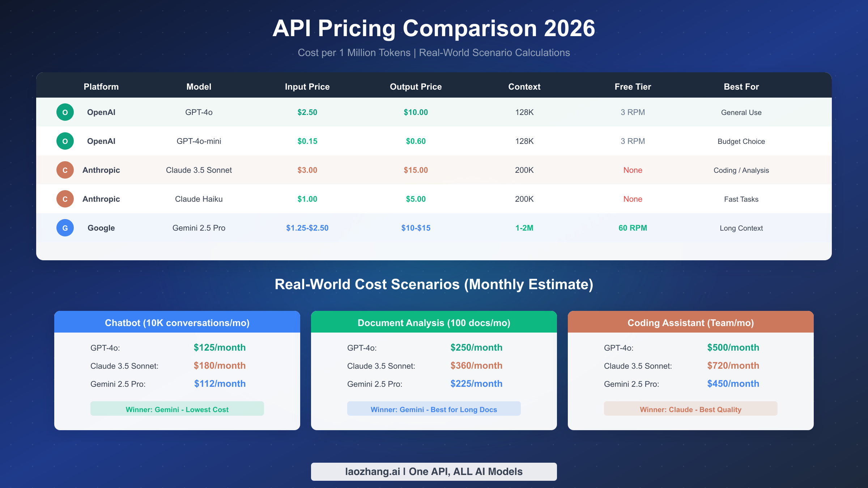Image resolution: width=868 pixels, height=488 pixels.
Task: Click the green Document Analysis card header icon area
Action: [434, 322]
